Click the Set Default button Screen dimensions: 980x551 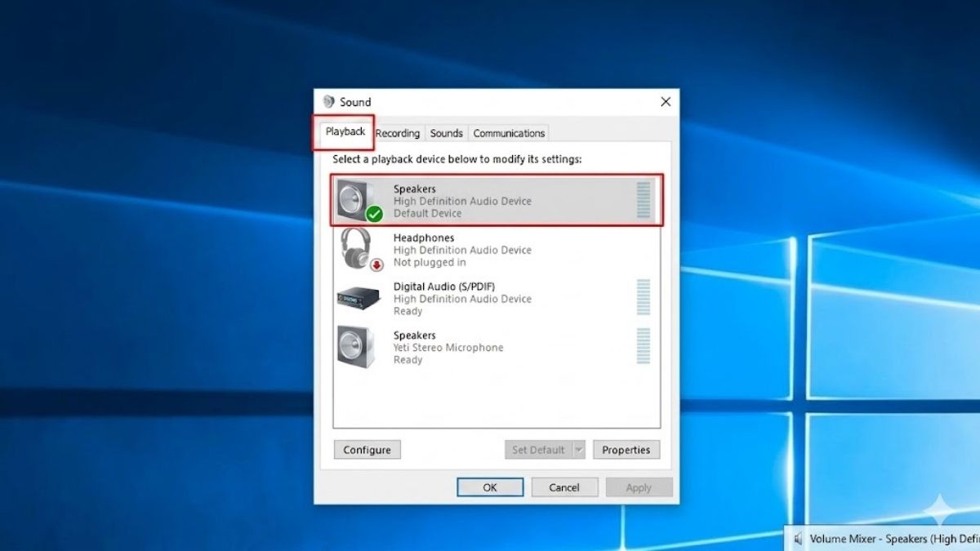click(x=537, y=450)
